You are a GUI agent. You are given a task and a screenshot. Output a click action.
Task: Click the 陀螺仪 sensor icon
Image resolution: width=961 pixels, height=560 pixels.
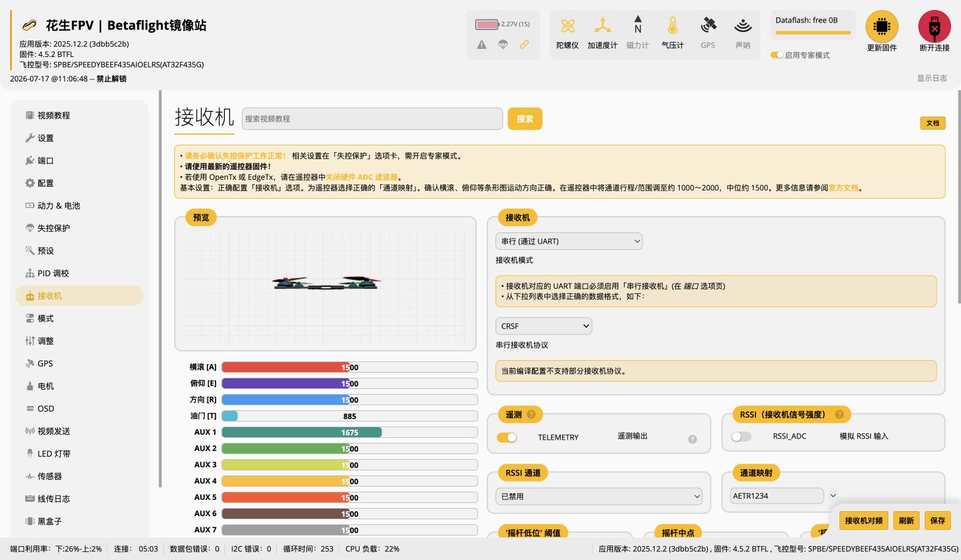[x=568, y=26]
